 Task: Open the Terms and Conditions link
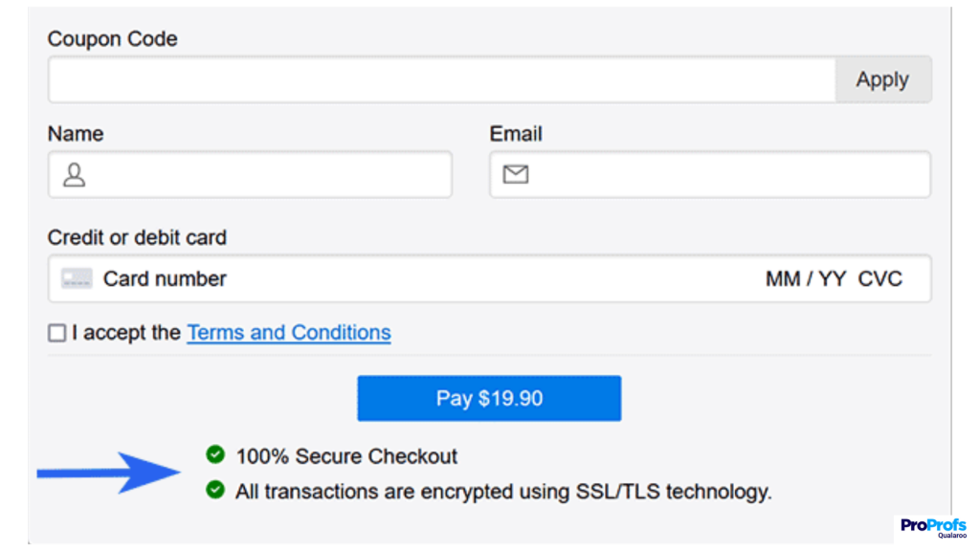pos(288,332)
